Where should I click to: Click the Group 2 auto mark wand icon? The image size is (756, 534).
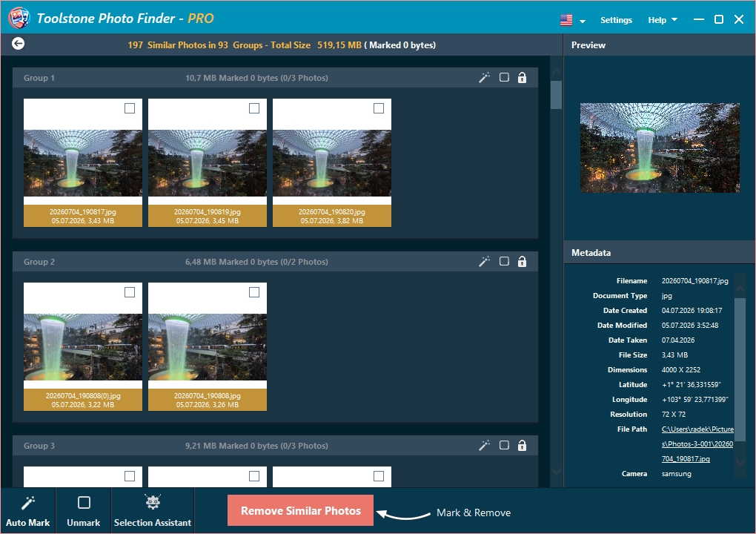[484, 262]
